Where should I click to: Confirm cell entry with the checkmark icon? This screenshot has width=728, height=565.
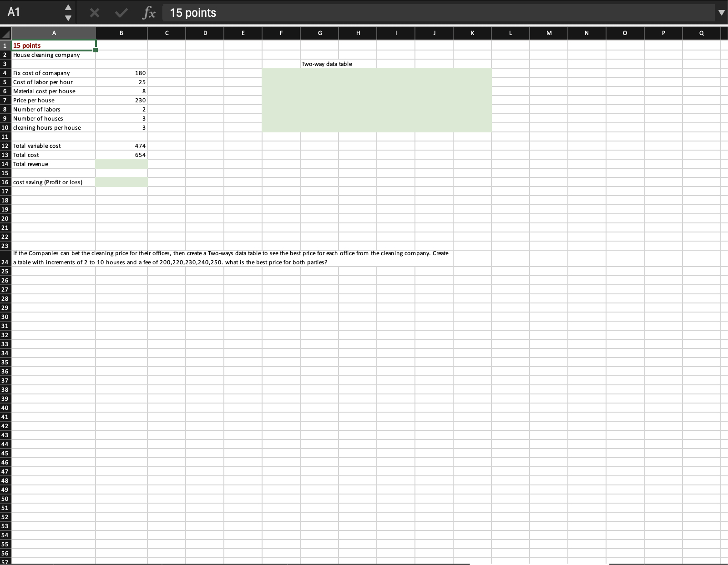click(x=121, y=13)
